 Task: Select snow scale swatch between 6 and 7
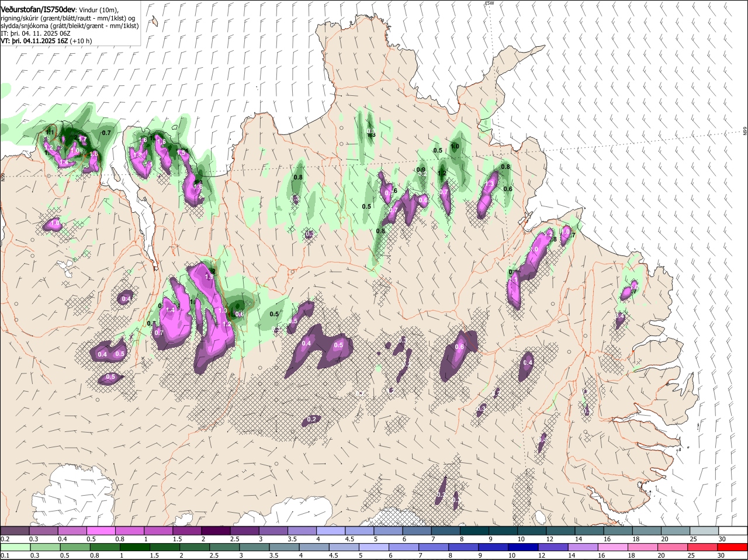click(x=417, y=531)
